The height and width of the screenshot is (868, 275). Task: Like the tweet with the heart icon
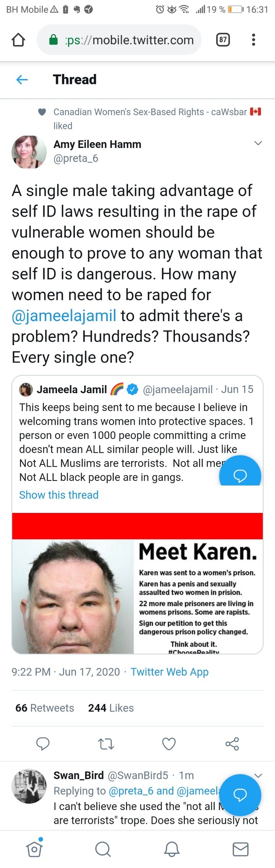pos(169,743)
